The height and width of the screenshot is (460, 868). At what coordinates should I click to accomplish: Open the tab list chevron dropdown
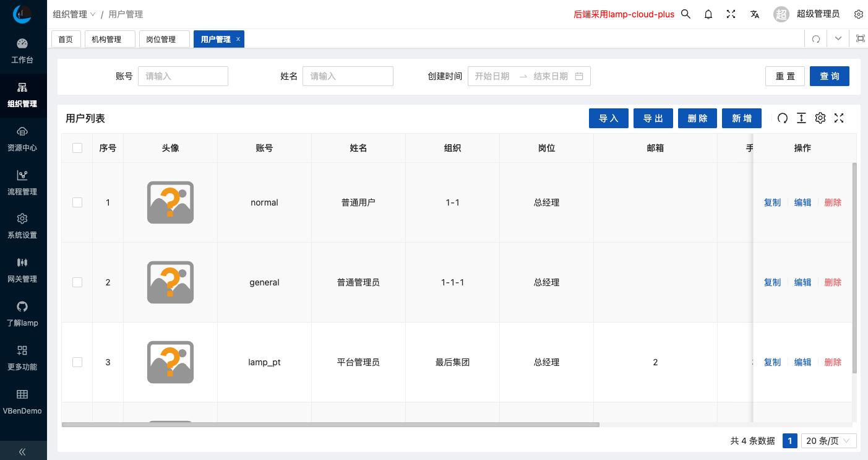coord(838,38)
